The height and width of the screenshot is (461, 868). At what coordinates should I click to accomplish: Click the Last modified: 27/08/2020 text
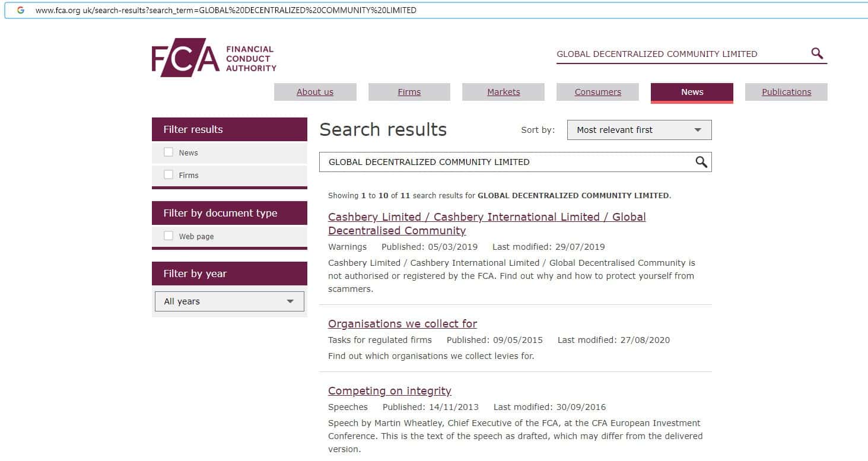click(613, 340)
